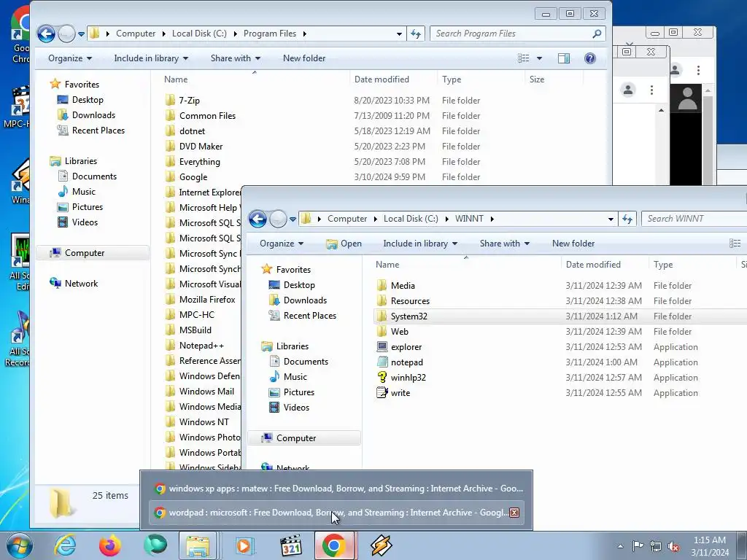Click Back arrow in WINNT window

point(258,219)
